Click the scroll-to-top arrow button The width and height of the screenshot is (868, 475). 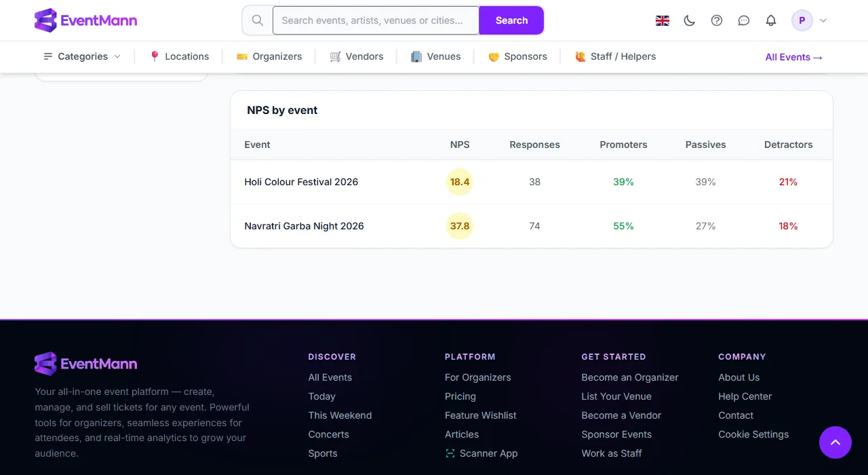(x=835, y=442)
